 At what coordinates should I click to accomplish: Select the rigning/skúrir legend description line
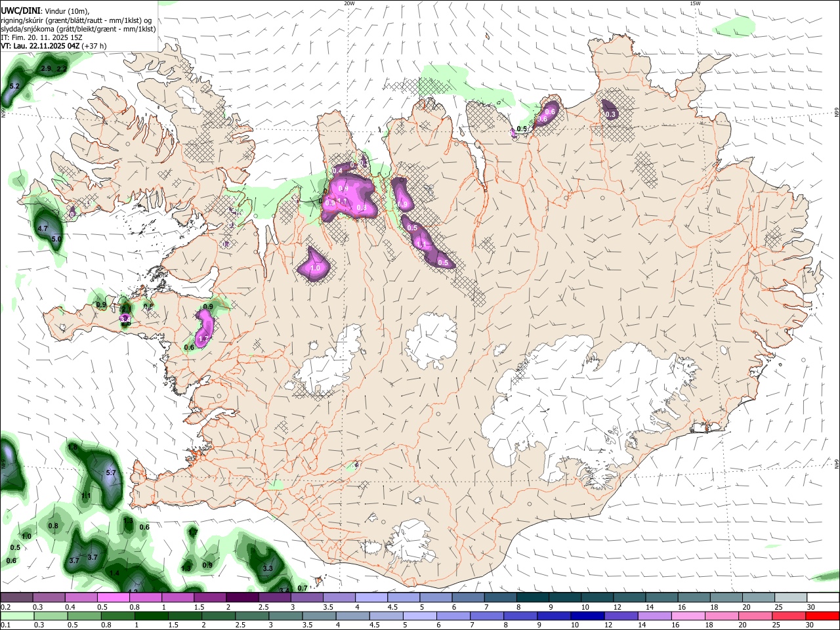77,20
